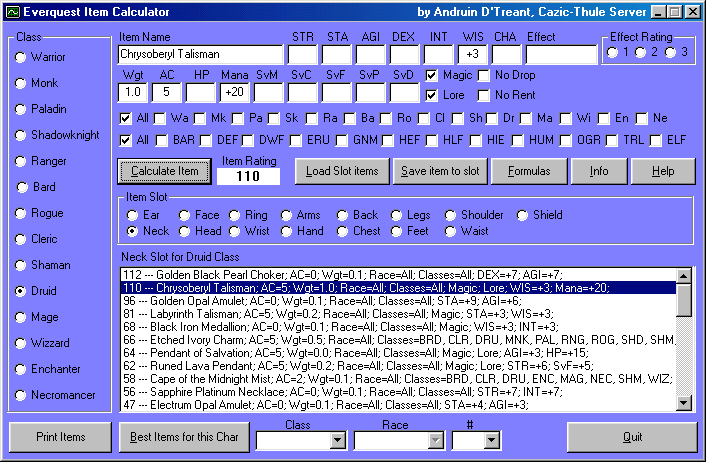This screenshot has height=462, width=706.
Task: Check the Ne class checkbox
Action: click(x=641, y=119)
